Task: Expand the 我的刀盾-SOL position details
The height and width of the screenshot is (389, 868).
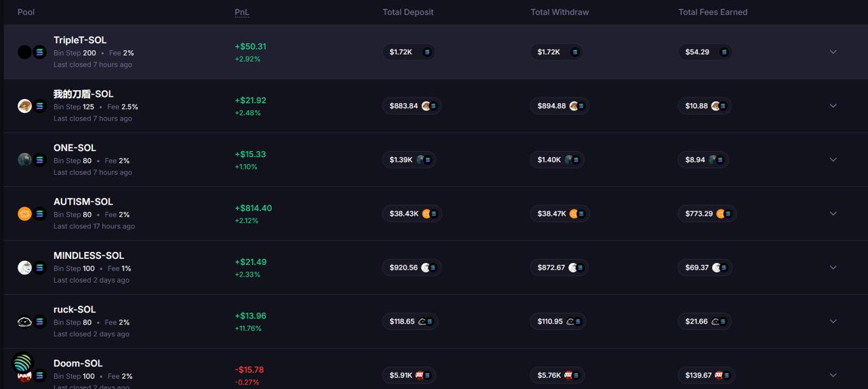Action: [833, 106]
